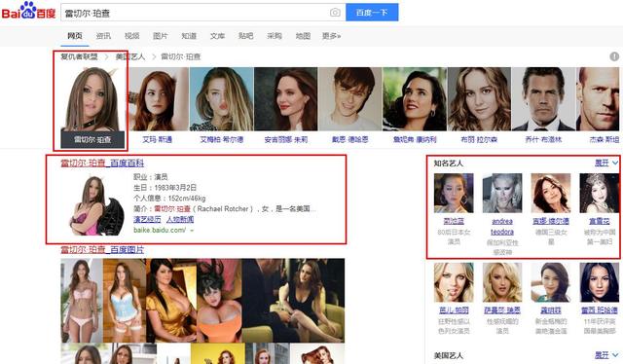
Task: Click the Baidu logo to return home
Action: 28,11
